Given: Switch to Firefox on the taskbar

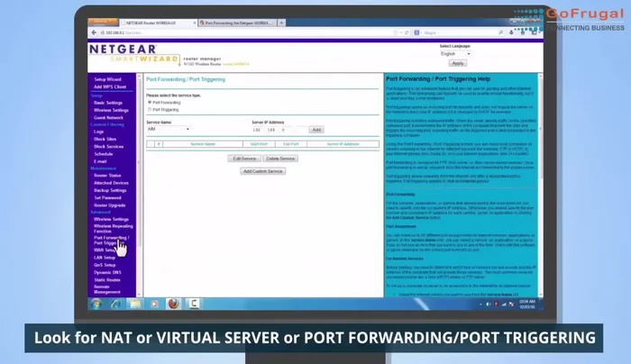Looking at the screenshot, I should (173, 304).
